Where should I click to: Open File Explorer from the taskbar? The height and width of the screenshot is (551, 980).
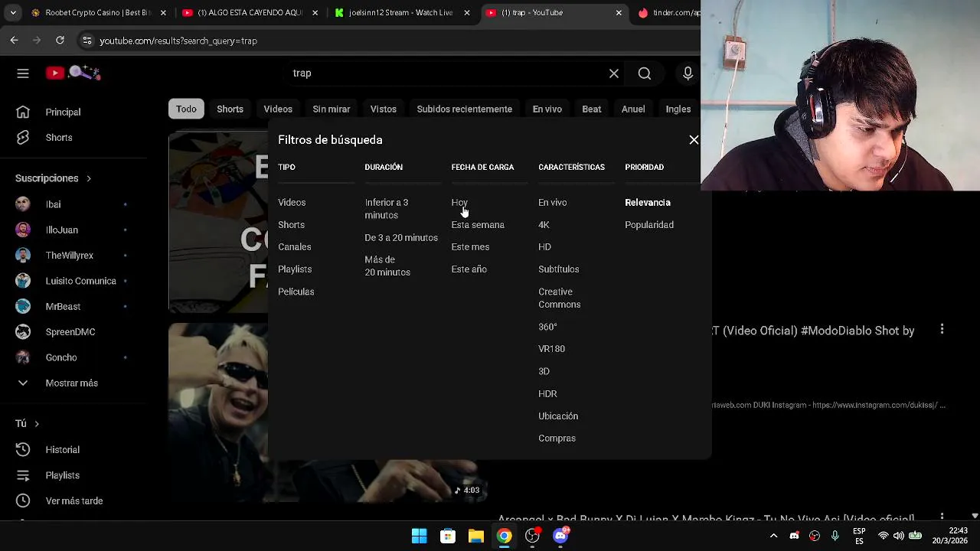[x=476, y=536]
